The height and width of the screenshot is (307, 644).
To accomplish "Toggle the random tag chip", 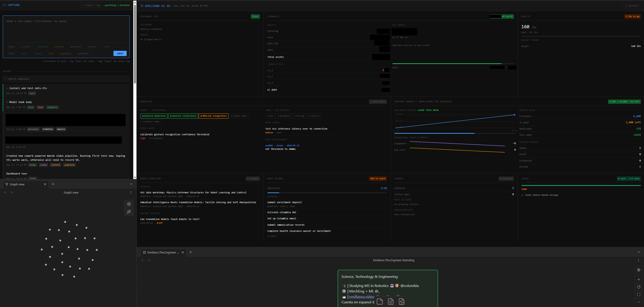I will click(x=106, y=46).
